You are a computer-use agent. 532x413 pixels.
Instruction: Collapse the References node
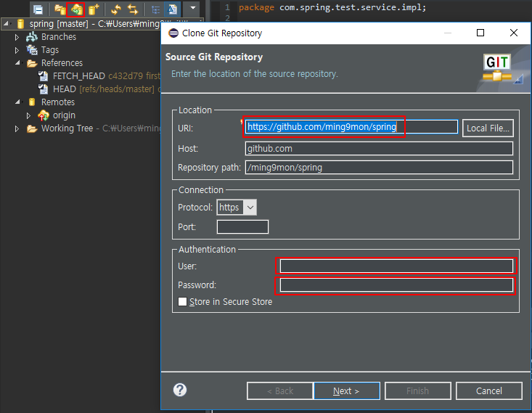[x=17, y=62]
